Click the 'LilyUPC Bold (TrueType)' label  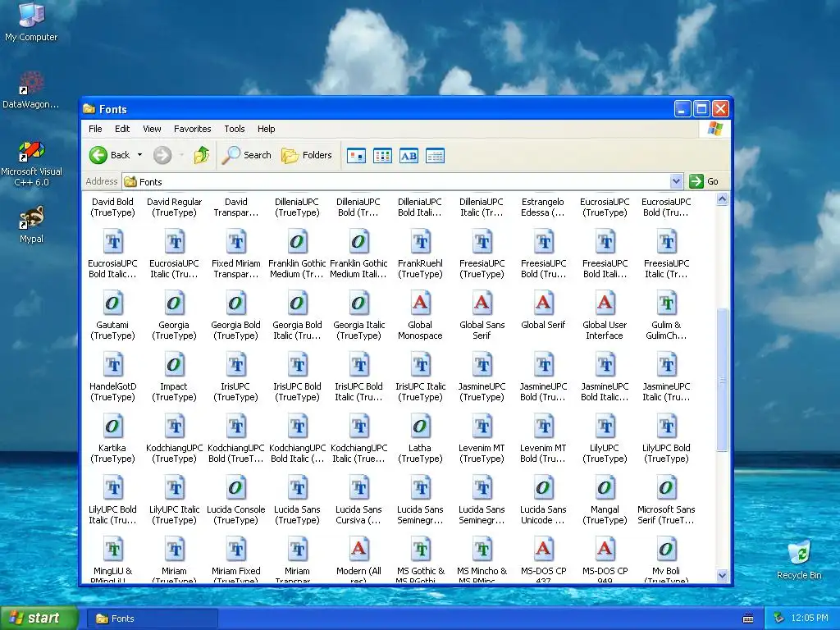click(666, 453)
